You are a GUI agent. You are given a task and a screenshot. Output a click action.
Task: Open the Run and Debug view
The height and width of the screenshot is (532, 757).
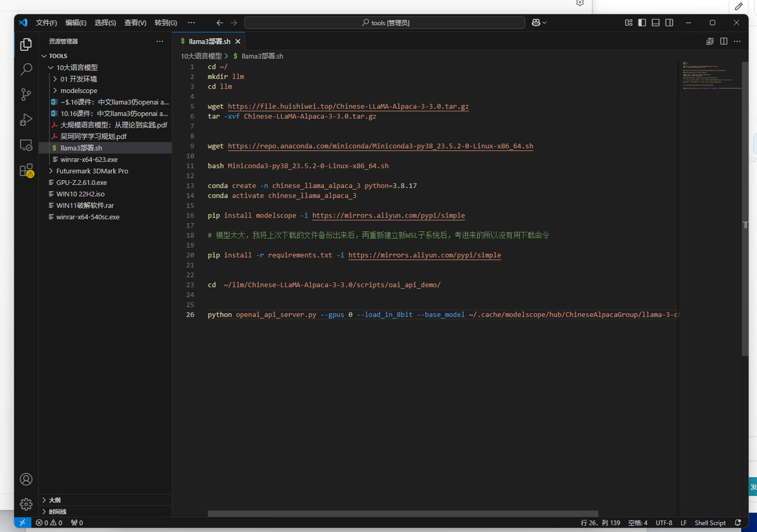click(26, 120)
